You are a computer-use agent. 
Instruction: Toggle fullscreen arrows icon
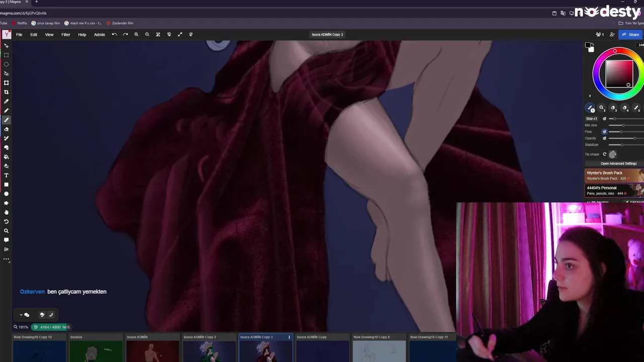coord(180,34)
